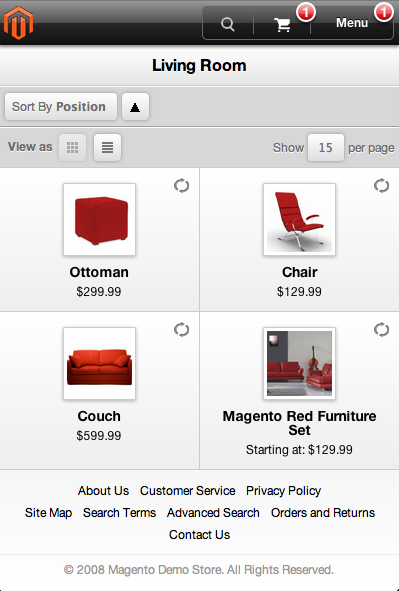
Task: Expand the Menu in header
Action: 352,23
